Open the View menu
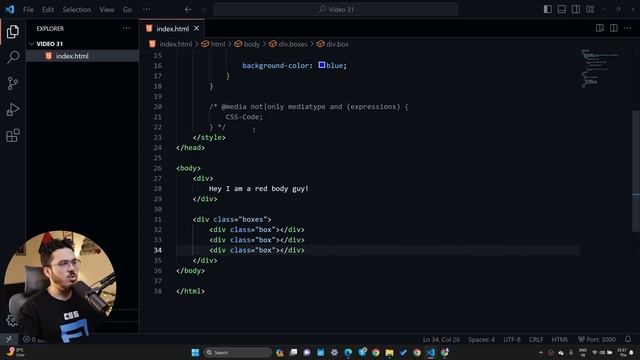The image size is (640, 360). point(107,9)
